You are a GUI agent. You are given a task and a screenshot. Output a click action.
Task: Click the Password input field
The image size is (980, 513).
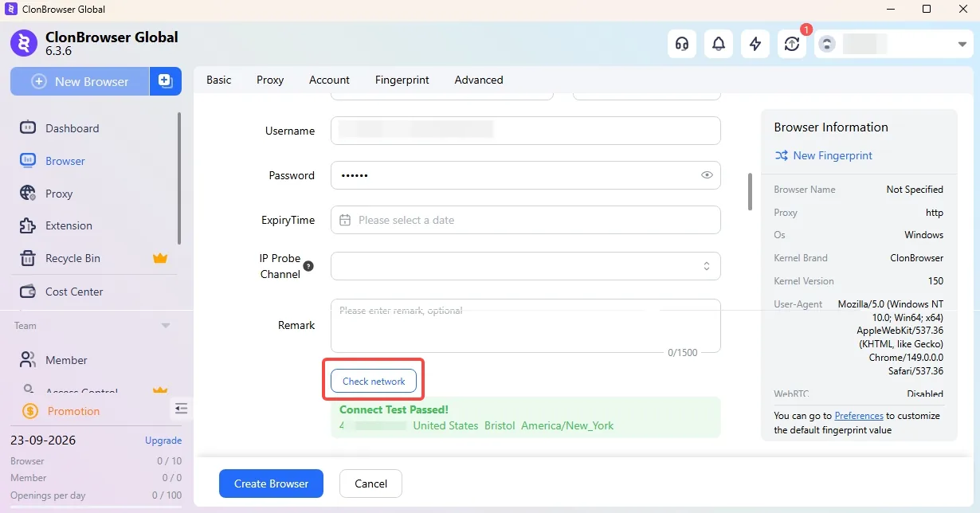click(x=526, y=175)
